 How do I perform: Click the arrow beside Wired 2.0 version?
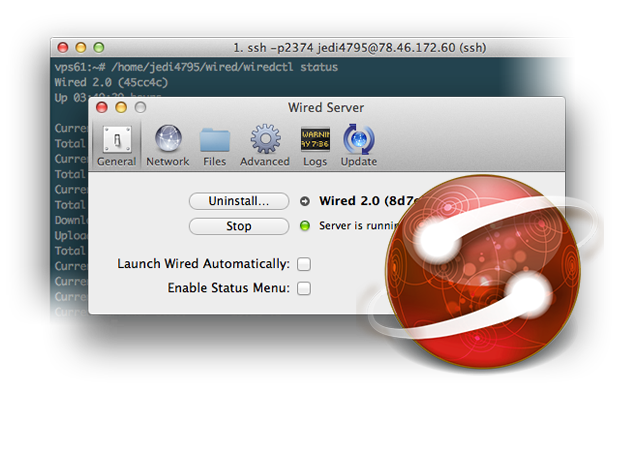click(305, 201)
